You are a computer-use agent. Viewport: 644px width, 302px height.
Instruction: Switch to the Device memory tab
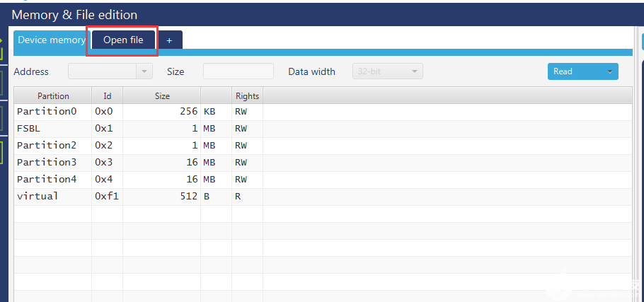(52, 40)
